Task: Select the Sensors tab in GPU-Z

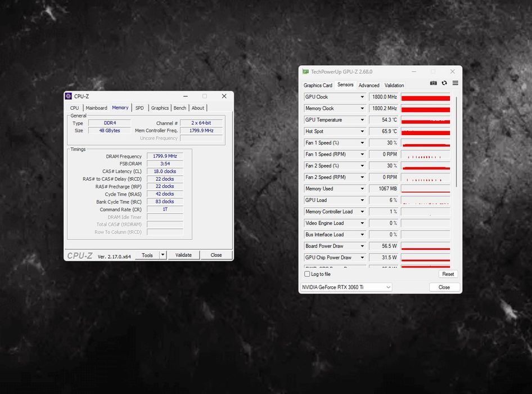Action: (x=345, y=84)
